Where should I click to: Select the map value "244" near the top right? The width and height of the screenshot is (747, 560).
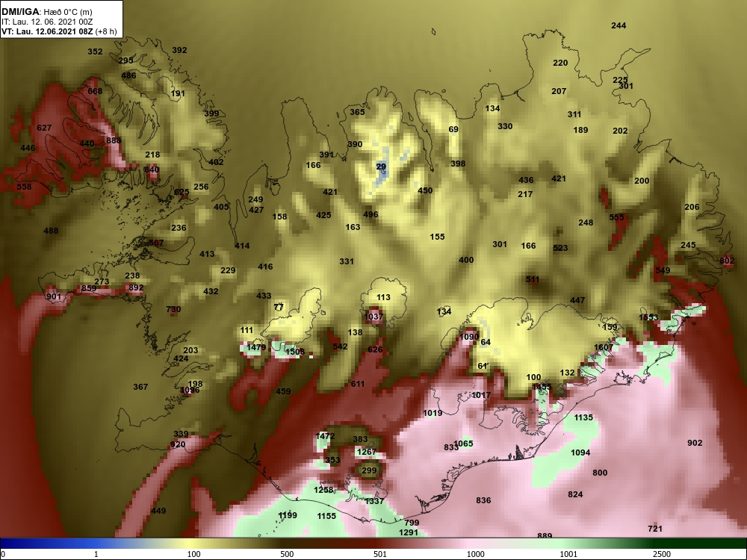(619, 25)
